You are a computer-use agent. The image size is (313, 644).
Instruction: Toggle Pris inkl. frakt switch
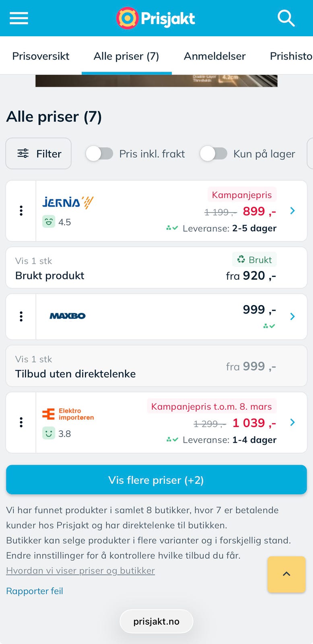pos(99,154)
